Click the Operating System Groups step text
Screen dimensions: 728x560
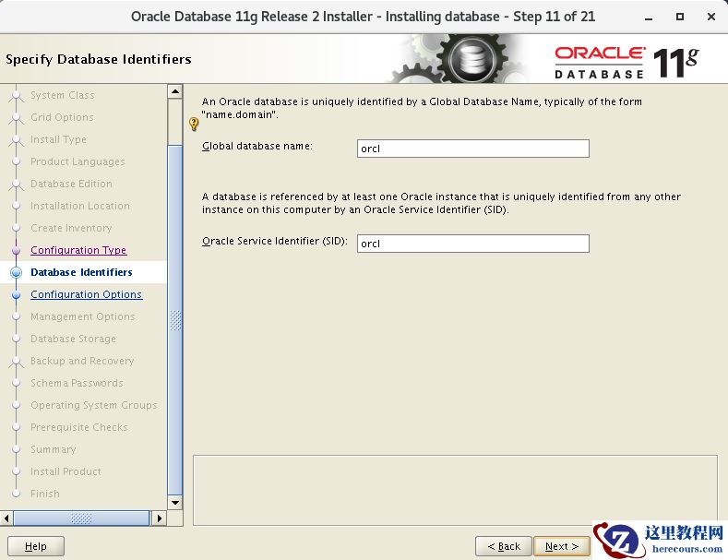point(94,405)
